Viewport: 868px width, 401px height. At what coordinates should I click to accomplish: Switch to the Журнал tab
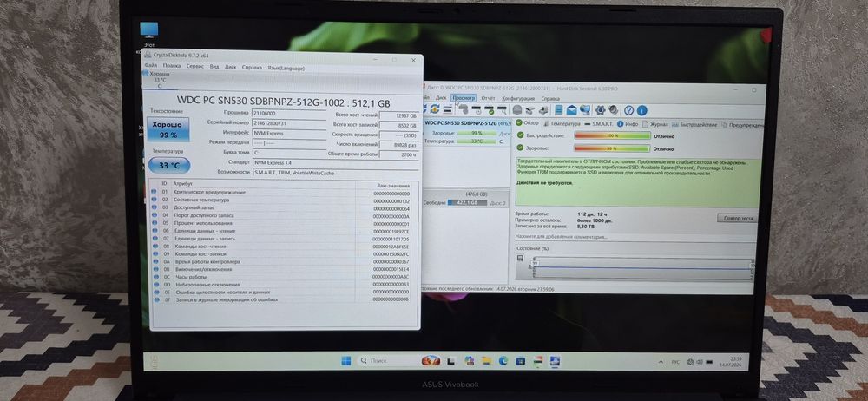pos(654,124)
